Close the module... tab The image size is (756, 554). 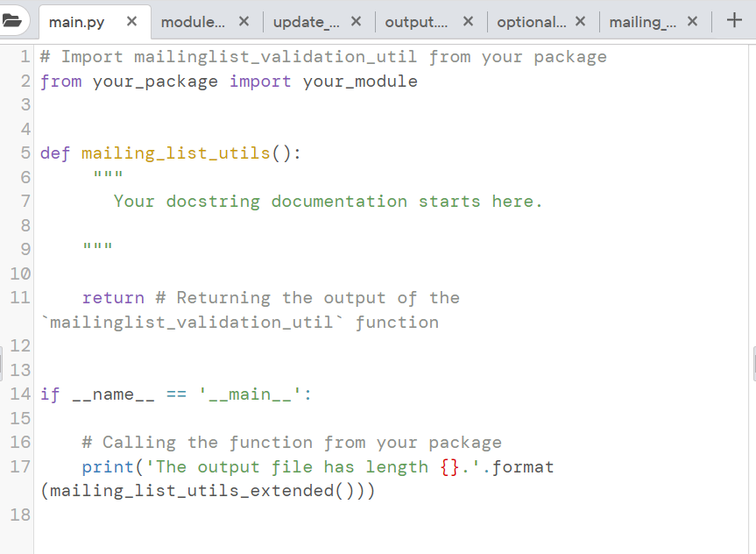pos(244,21)
